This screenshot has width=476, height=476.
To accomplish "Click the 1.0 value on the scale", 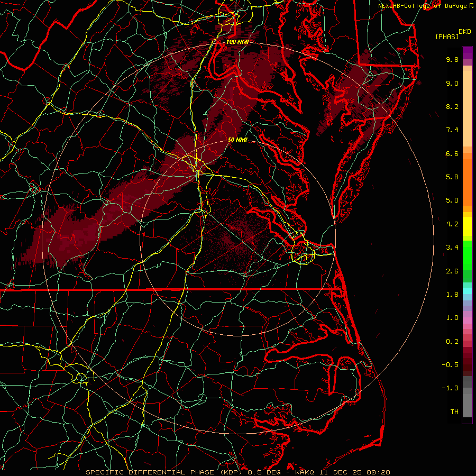I will (x=452, y=318).
